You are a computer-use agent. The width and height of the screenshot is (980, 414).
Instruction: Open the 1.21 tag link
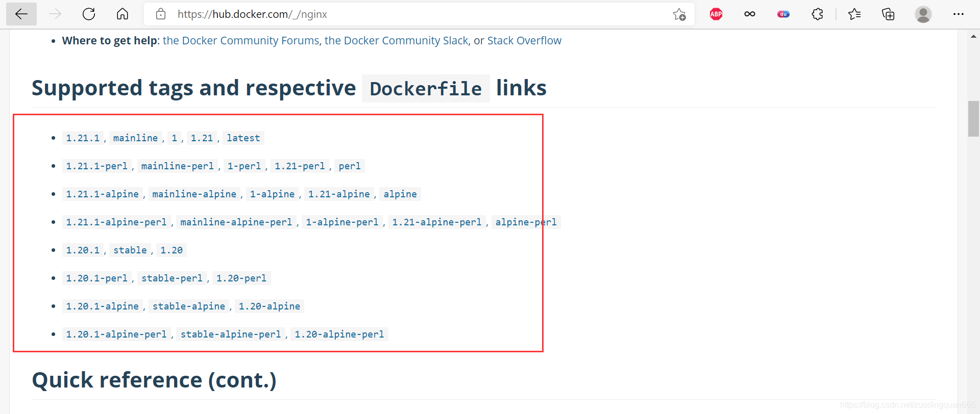tap(202, 138)
